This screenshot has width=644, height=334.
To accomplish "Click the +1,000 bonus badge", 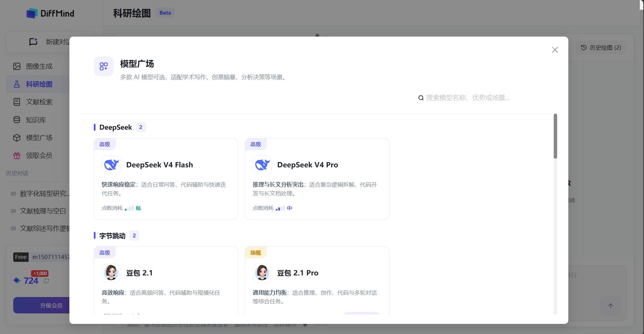I will (x=40, y=274).
